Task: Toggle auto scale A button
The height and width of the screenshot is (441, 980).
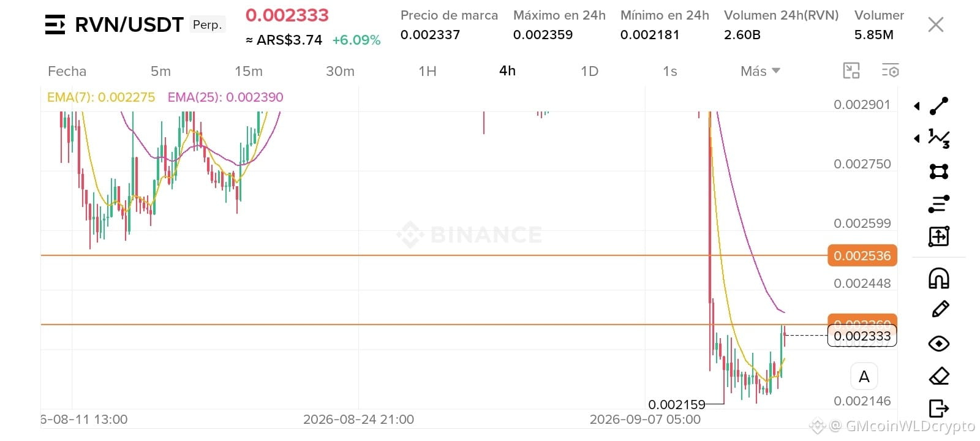Action: (x=864, y=377)
